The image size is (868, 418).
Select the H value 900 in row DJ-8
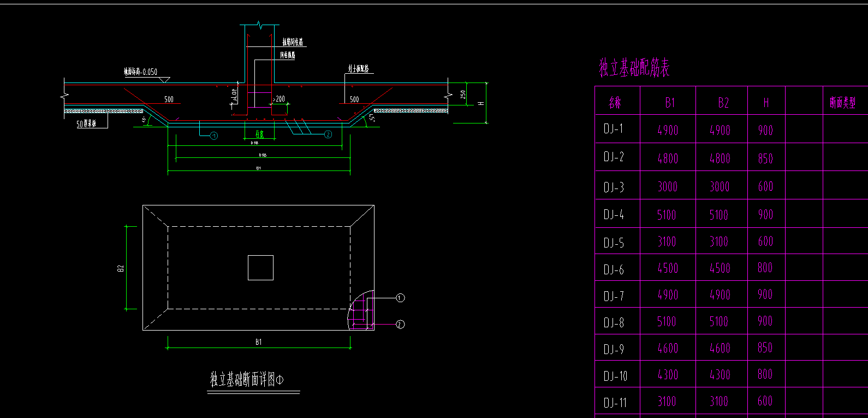pyautogui.click(x=765, y=321)
